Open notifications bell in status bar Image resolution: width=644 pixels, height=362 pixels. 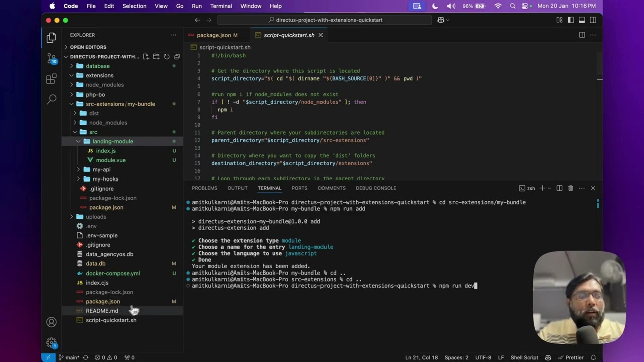tap(593, 357)
